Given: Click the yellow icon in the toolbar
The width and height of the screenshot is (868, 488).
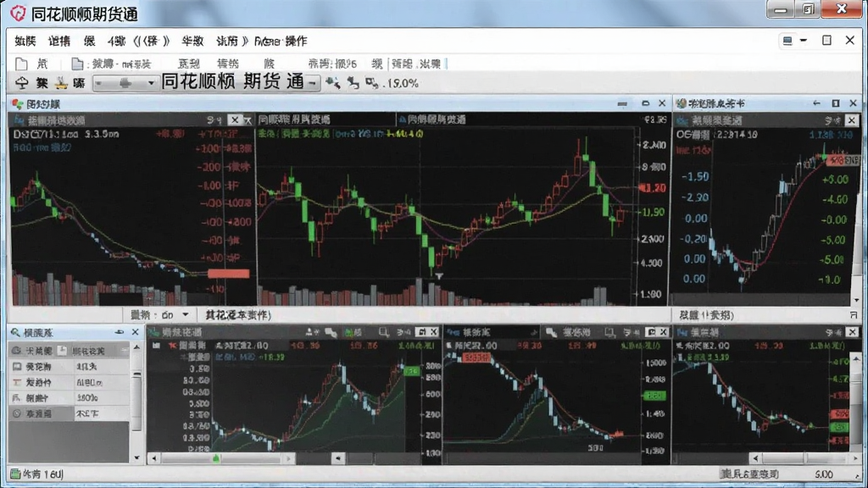Looking at the screenshot, I should [x=61, y=83].
